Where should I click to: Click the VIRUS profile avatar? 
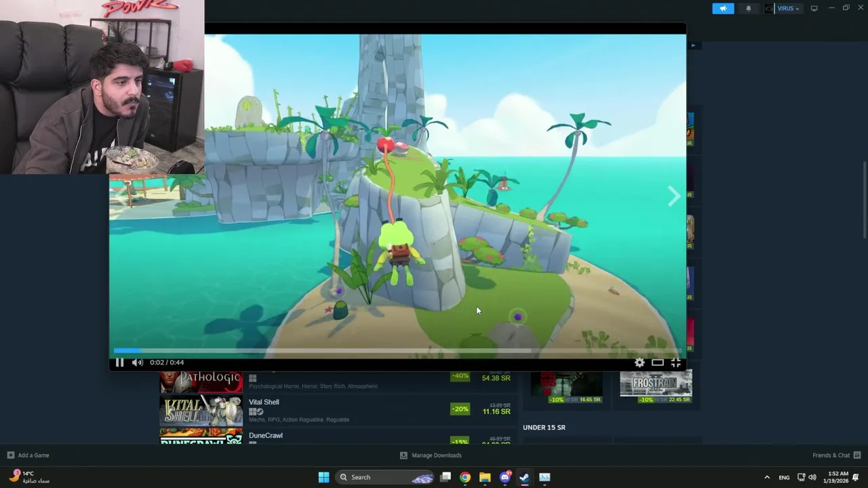pos(769,8)
